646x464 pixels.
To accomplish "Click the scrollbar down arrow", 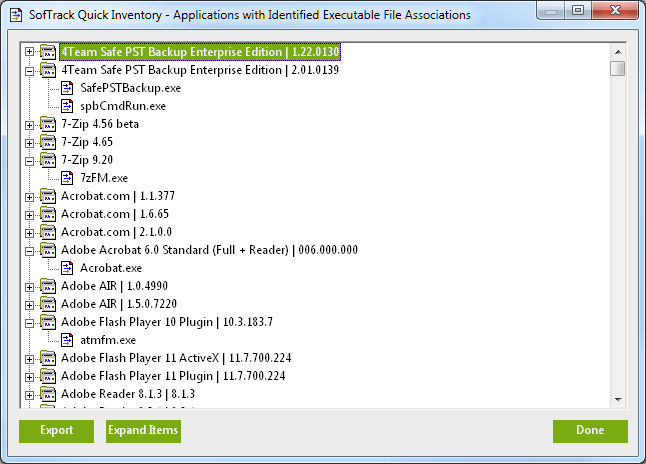I will coord(618,399).
